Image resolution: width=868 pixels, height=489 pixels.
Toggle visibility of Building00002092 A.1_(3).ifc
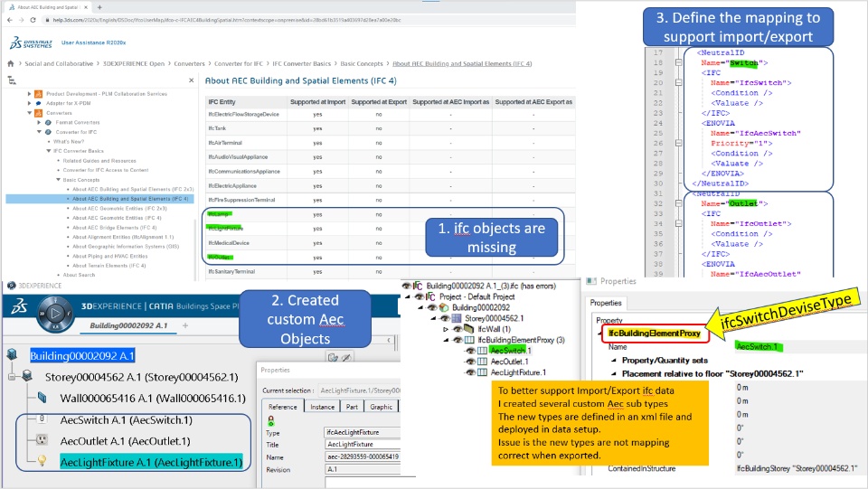pyautogui.click(x=406, y=286)
